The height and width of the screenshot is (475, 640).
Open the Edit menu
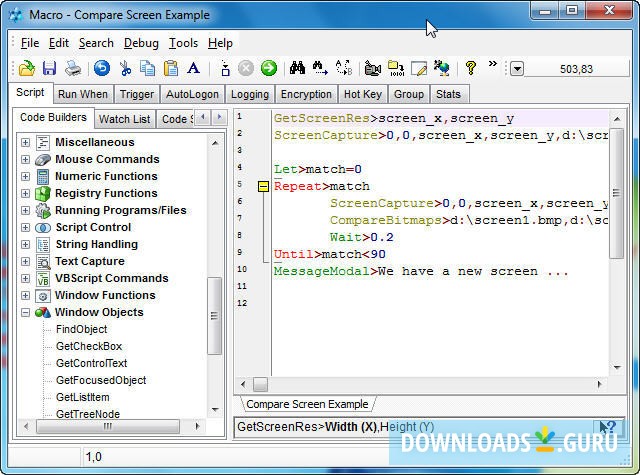59,43
